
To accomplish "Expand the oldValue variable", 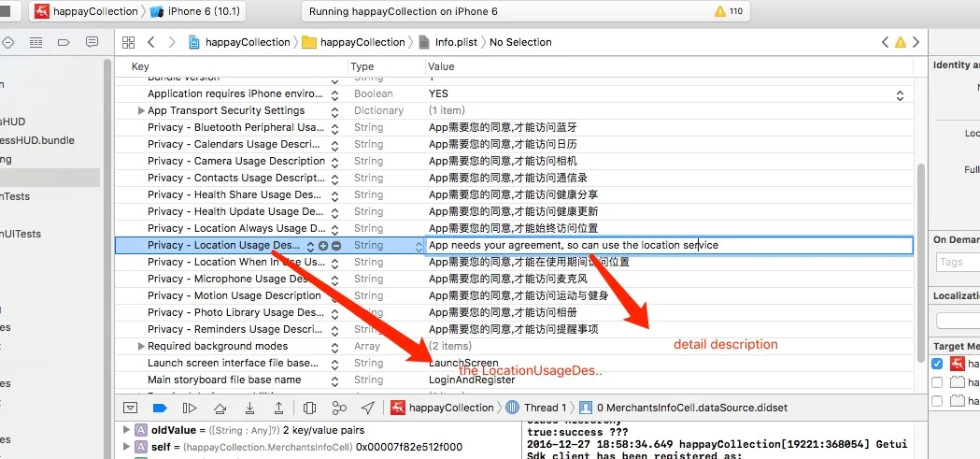I will click(x=127, y=430).
